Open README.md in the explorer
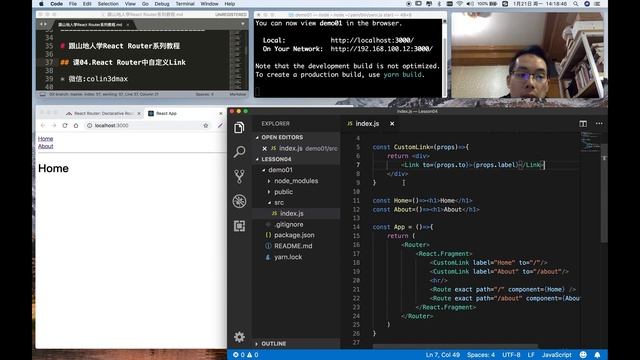The height and width of the screenshot is (360, 640). tap(293, 246)
